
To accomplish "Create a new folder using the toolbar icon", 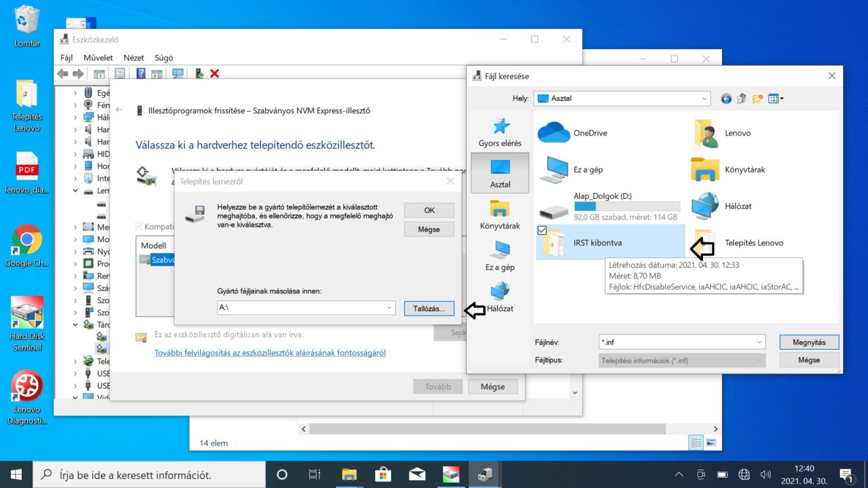I will [x=757, y=99].
